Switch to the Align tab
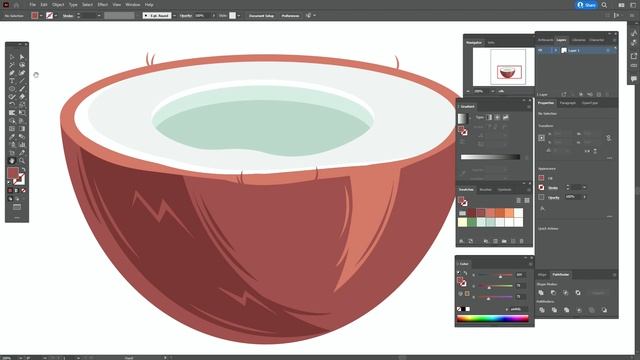 pyautogui.click(x=542, y=275)
